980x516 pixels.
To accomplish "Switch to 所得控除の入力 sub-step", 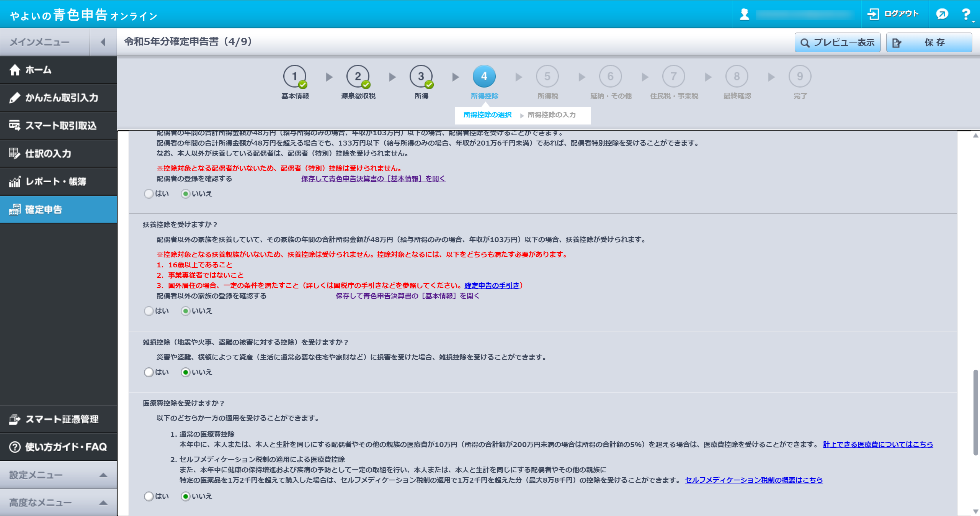I will click(x=551, y=115).
